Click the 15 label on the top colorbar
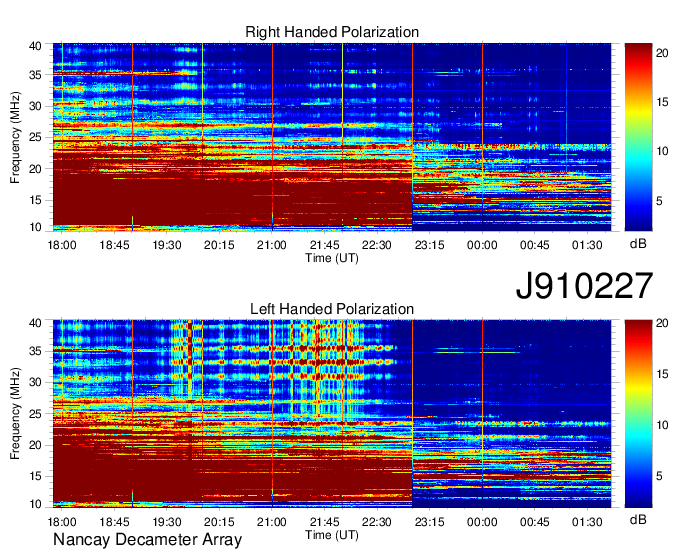 click(662, 102)
